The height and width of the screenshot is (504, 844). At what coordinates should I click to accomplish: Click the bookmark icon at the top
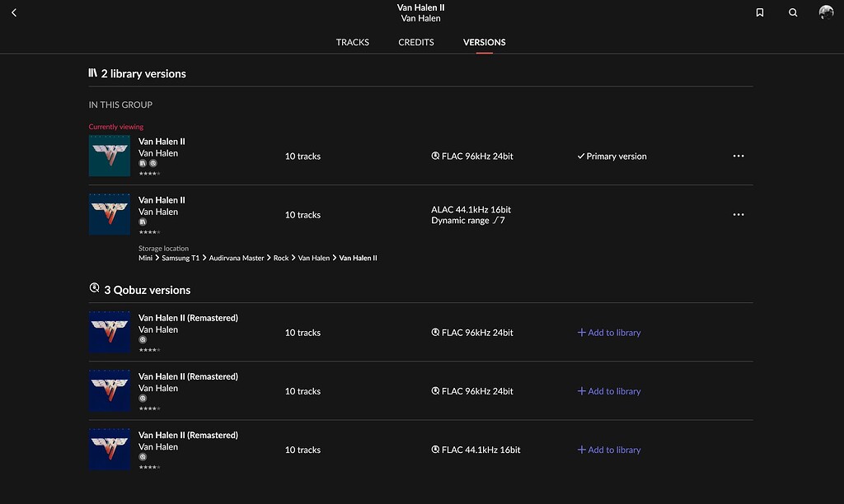pyautogui.click(x=759, y=12)
